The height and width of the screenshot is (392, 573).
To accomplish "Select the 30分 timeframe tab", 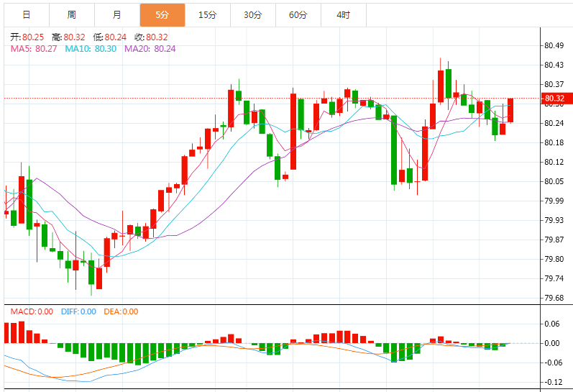I will coord(252,14).
